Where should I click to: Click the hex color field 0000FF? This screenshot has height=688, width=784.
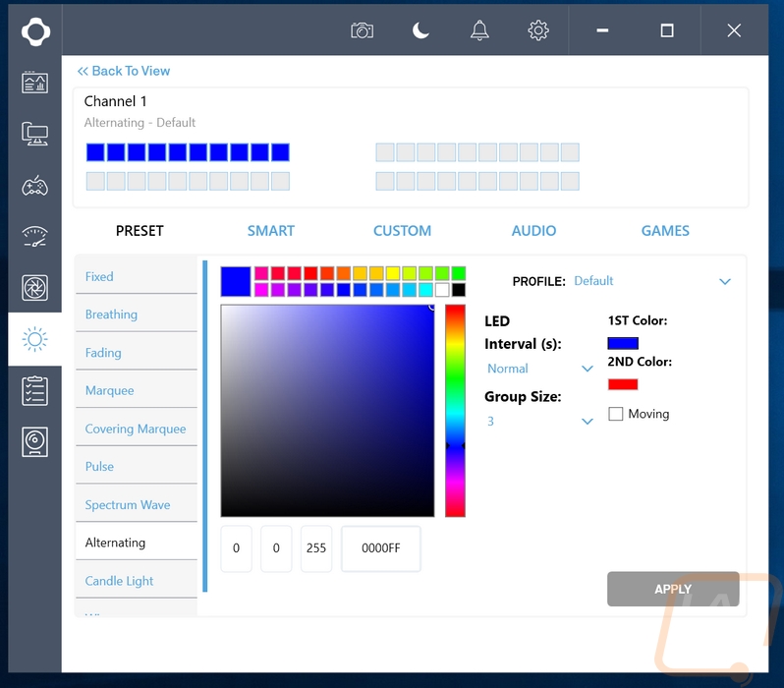(380, 548)
